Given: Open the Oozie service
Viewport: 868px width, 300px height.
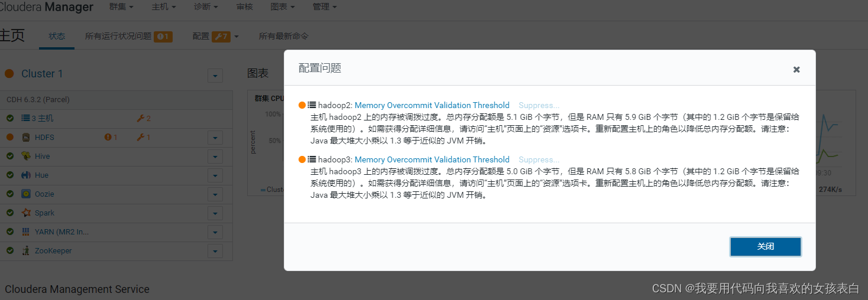Looking at the screenshot, I should [44, 194].
